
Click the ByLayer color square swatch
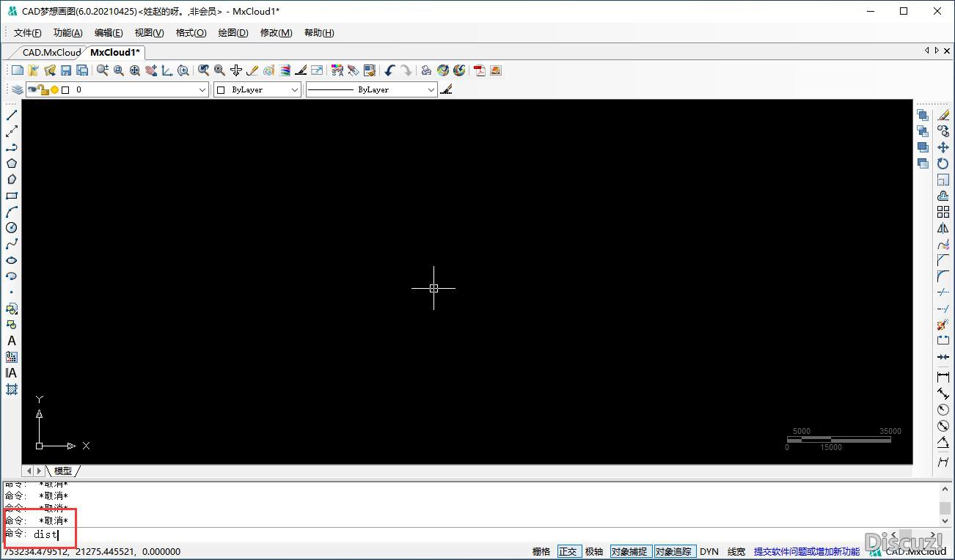pos(222,89)
